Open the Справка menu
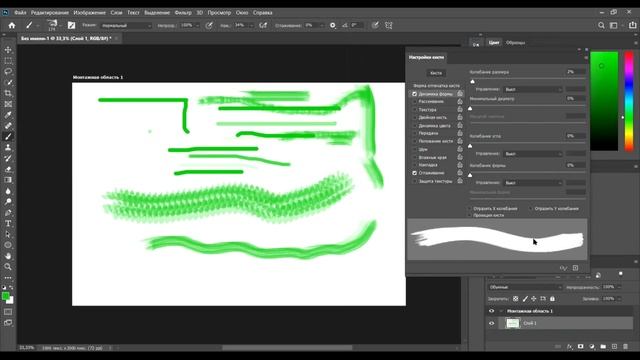The width and height of the screenshot is (640, 360). (262, 13)
